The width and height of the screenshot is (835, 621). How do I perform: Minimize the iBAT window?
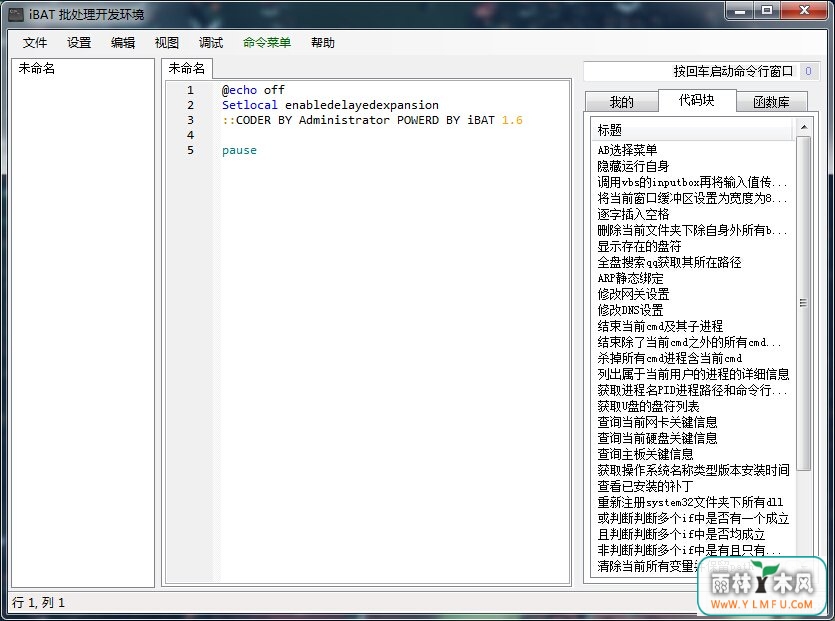[x=740, y=10]
